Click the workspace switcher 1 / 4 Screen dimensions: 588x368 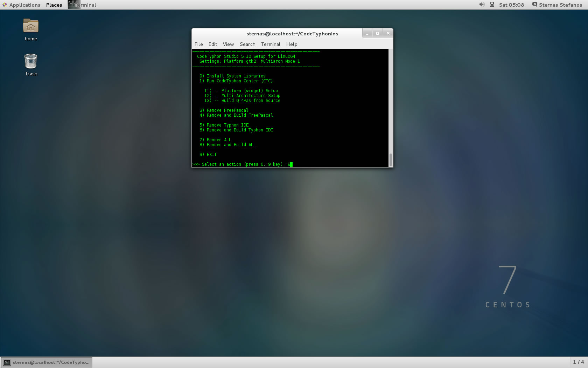click(578, 362)
